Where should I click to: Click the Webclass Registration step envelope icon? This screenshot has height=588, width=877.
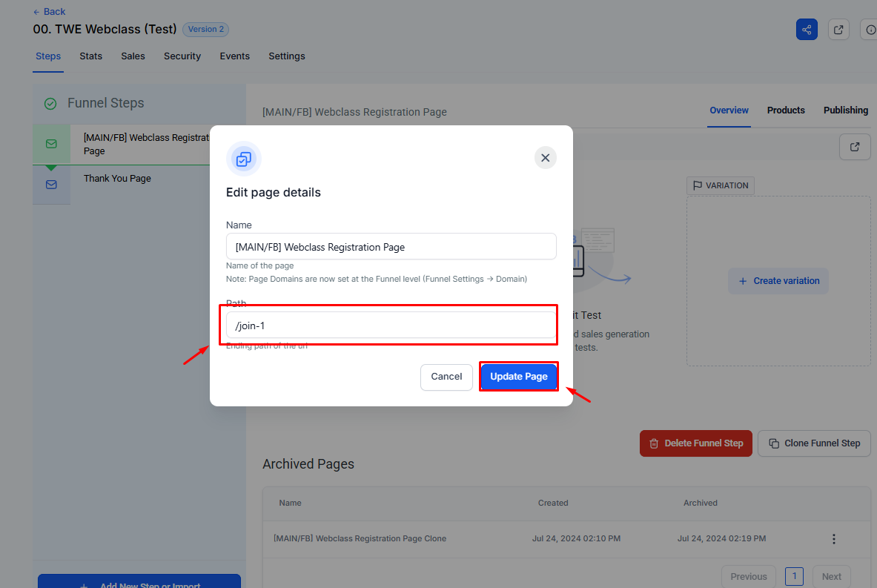51,144
